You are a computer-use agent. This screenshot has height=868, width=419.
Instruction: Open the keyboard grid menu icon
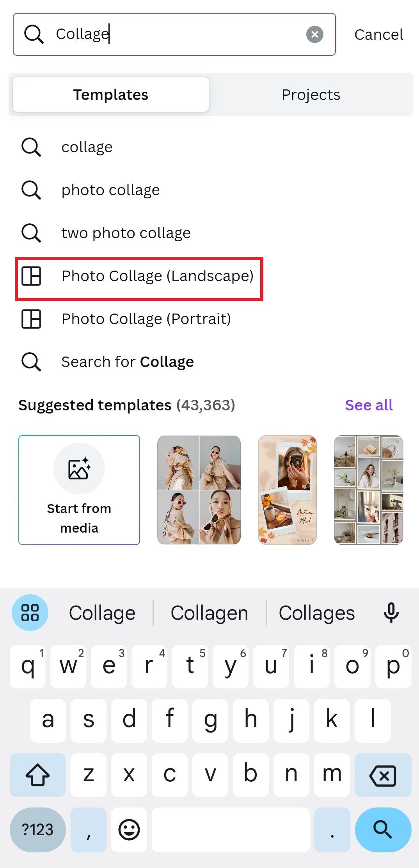(x=30, y=612)
